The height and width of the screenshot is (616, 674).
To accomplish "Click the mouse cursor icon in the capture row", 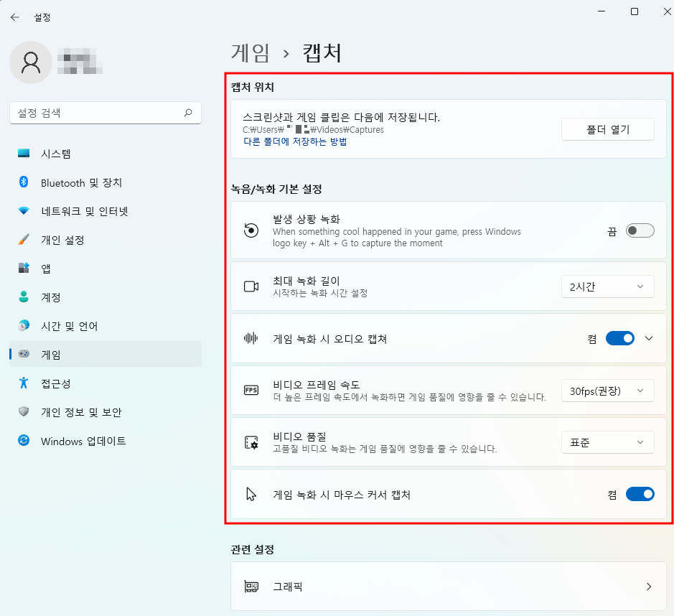I will click(x=251, y=493).
